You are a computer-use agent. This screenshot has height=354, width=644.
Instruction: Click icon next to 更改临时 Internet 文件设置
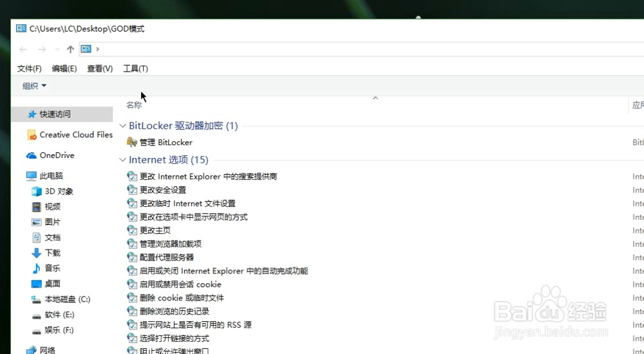(132, 204)
